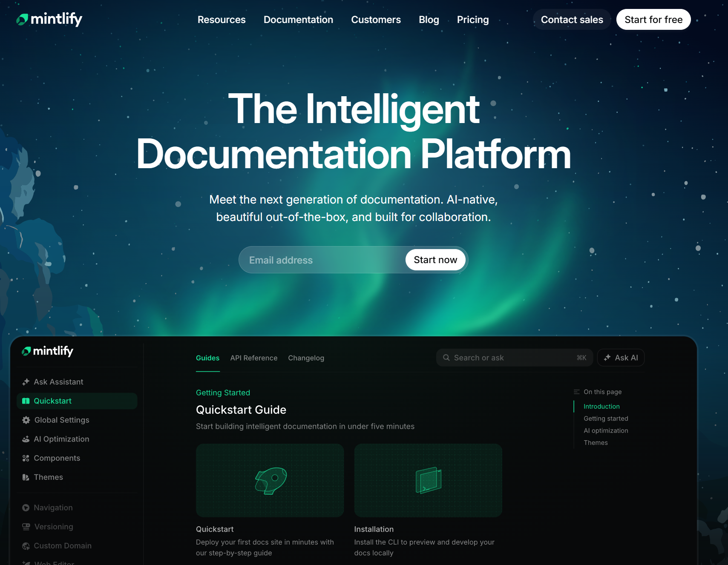Click the Custom Domain globe icon
728x565 pixels.
[x=26, y=546]
